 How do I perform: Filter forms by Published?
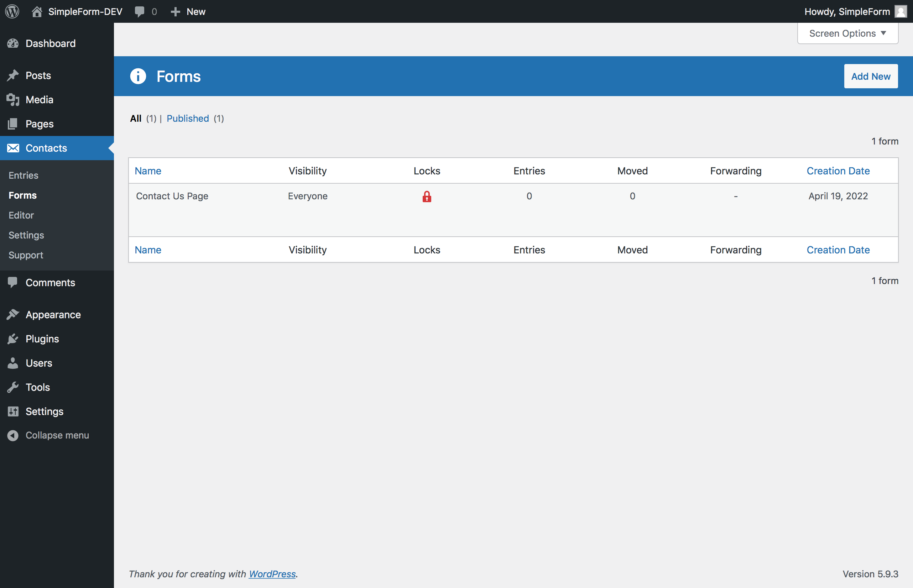point(188,119)
